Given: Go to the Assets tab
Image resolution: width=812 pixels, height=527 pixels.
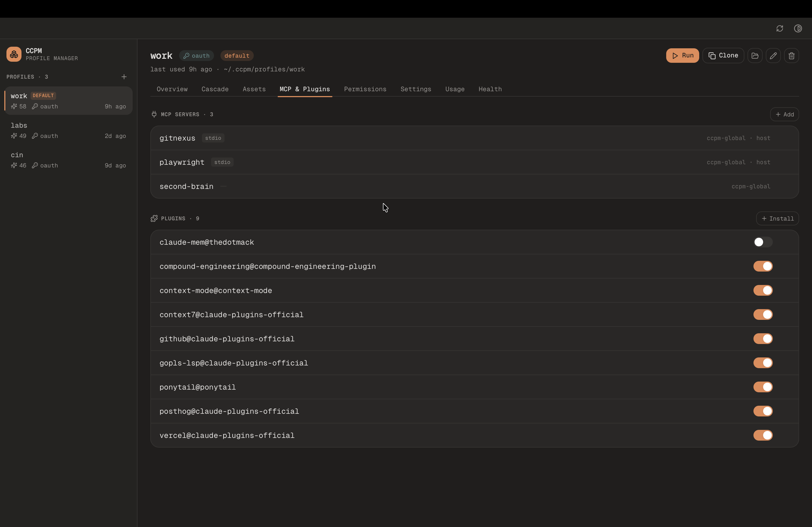Looking at the screenshot, I should pos(254,89).
